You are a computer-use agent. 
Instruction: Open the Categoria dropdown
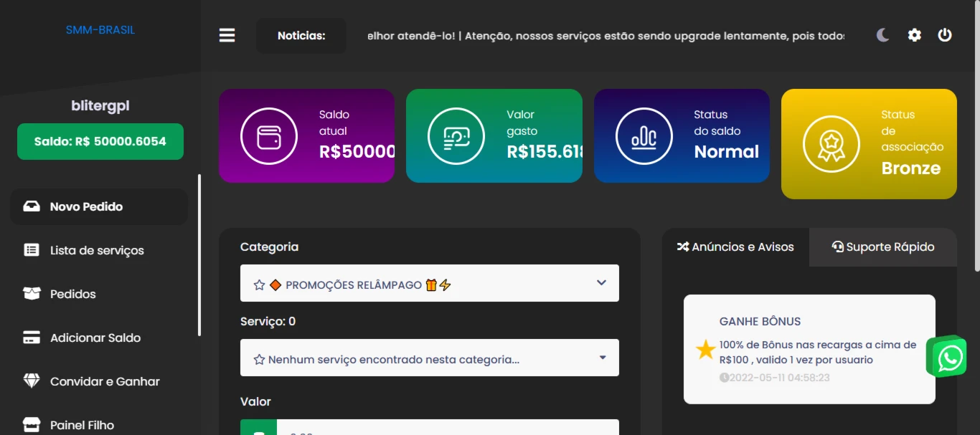pyautogui.click(x=430, y=283)
